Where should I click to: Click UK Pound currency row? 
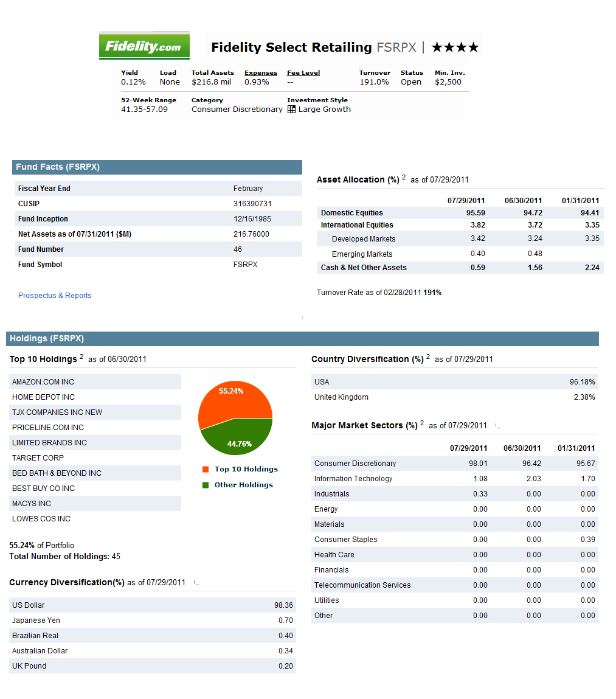pos(153,666)
